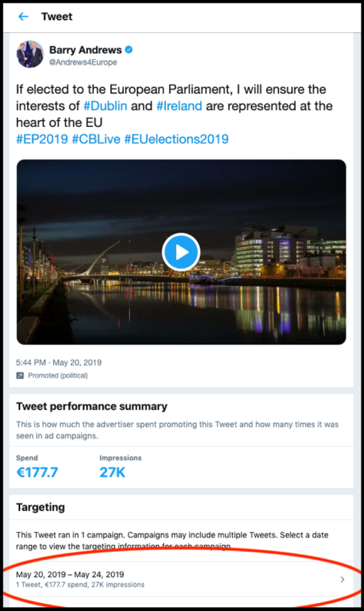Viewport: 364px width, 611px height.
Task: Open the @Andrews4Europe handle
Action: click(x=83, y=62)
